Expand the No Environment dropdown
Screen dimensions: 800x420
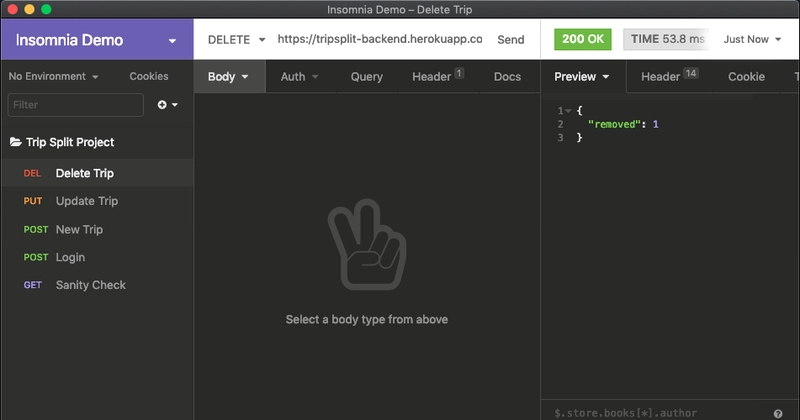pyautogui.click(x=53, y=76)
